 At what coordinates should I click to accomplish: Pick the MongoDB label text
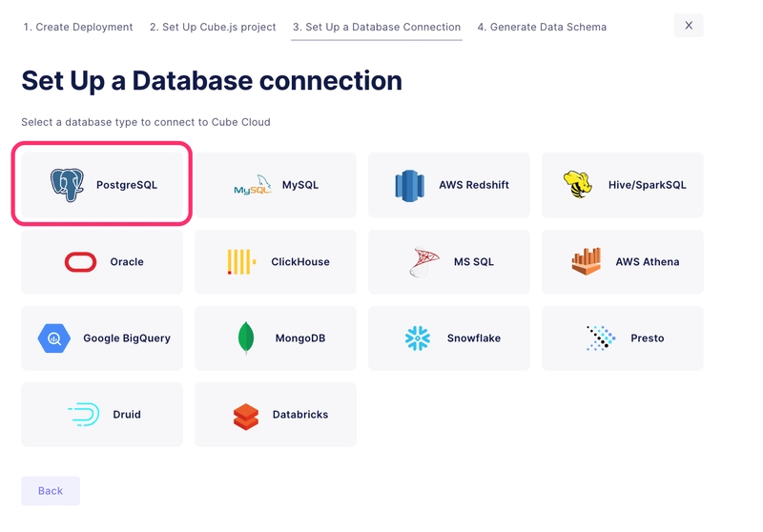[x=300, y=338]
